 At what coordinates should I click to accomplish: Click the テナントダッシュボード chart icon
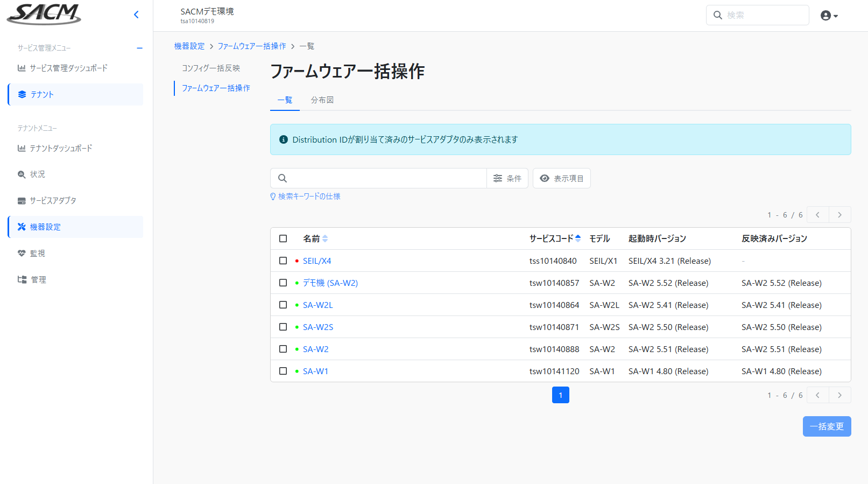tap(22, 148)
